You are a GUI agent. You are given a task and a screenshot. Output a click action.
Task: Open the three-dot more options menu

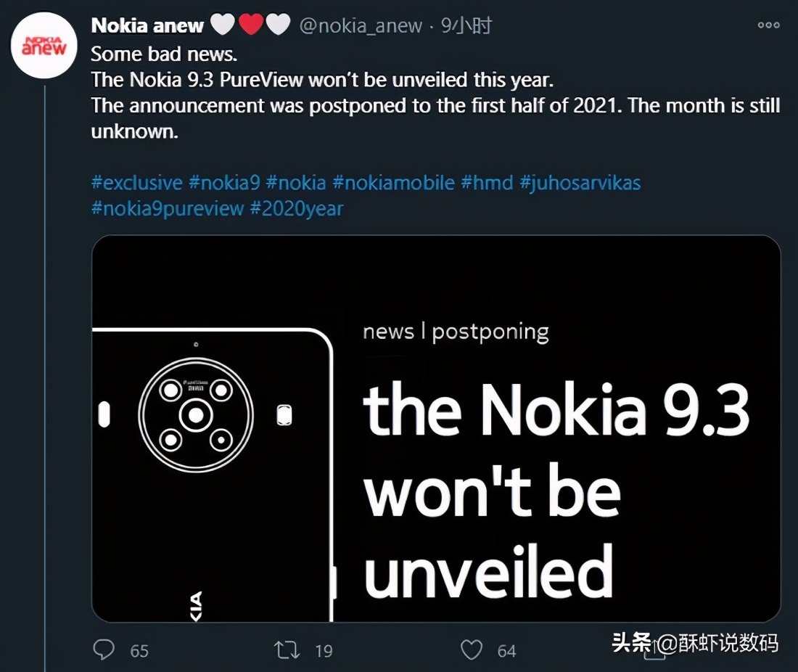tap(768, 25)
